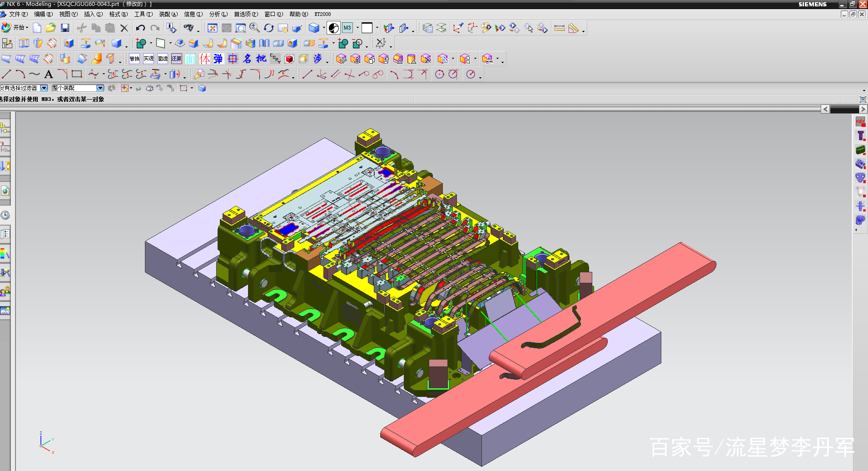This screenshot has height=471, width=868.
Task: Open the 装配(A) menu
Action: point(168,14)
